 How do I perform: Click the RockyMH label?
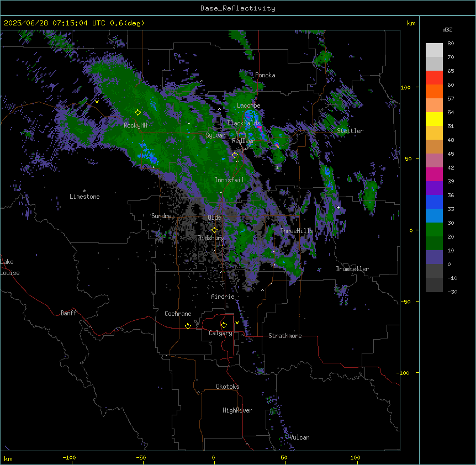pyautogui.click(x=135, y=125)
